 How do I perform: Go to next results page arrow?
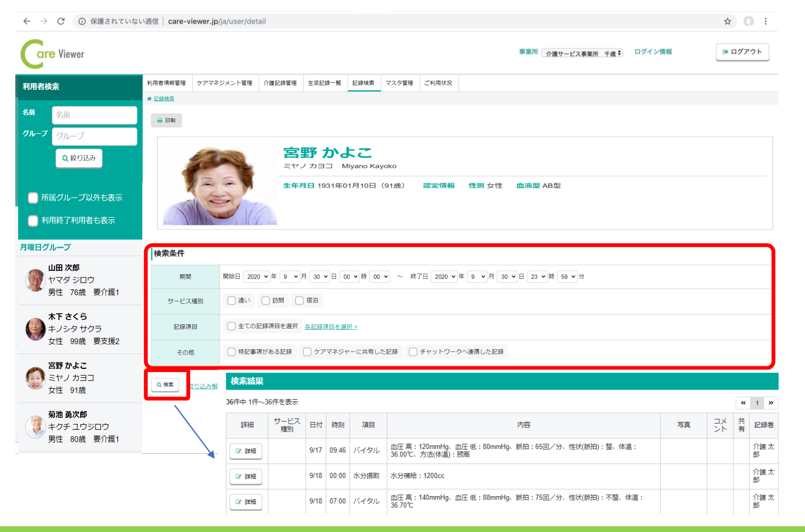(771, 403)
